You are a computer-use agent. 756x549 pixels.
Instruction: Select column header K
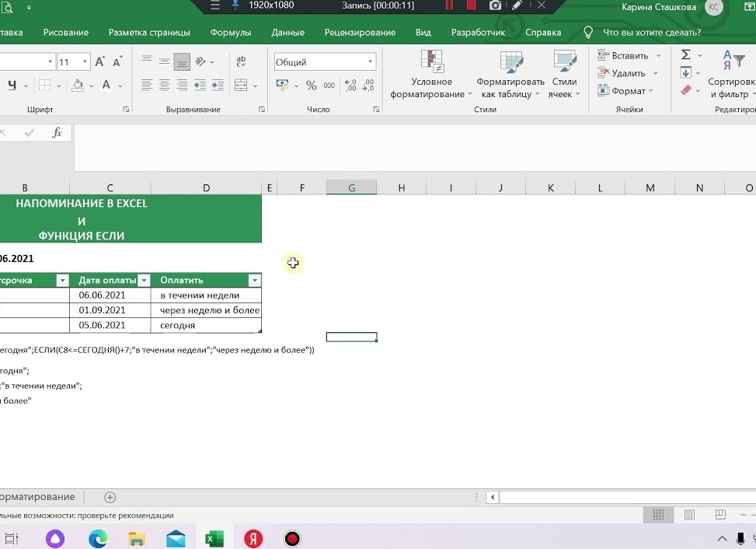(550, 187)
